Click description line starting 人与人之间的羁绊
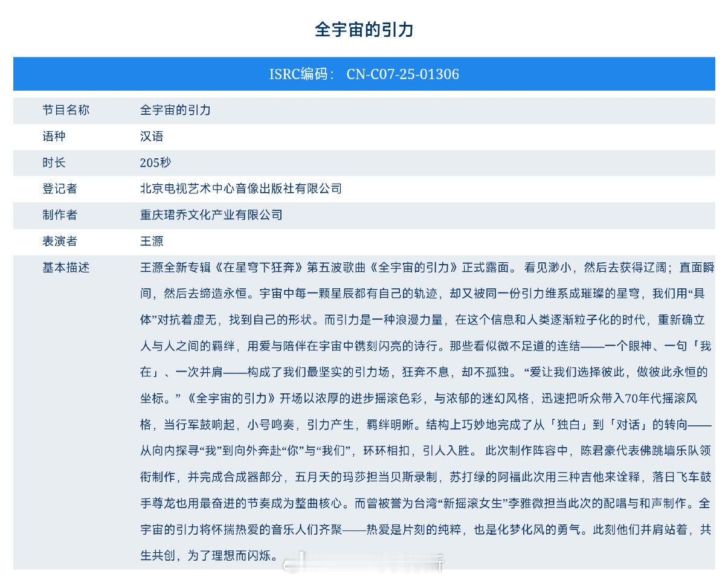Viewport: 728px width, 580px height. click(426, 346)
